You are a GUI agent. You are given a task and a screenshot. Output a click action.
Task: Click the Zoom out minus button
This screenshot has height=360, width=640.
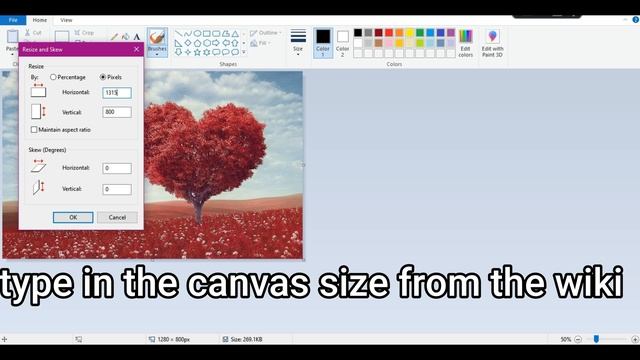[x=578, y=339]
